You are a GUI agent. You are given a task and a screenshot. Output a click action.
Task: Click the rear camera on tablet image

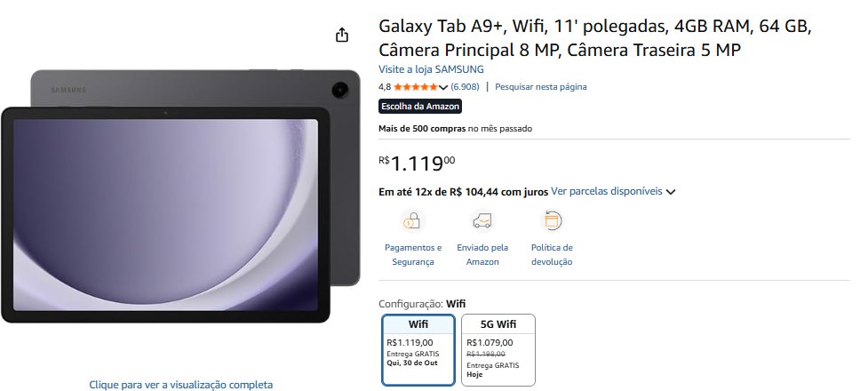340,91
